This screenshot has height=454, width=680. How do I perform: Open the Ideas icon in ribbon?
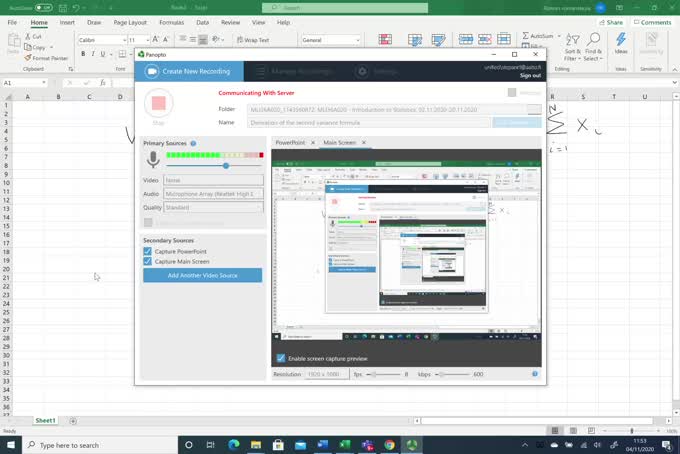click(x=621, y=43)
